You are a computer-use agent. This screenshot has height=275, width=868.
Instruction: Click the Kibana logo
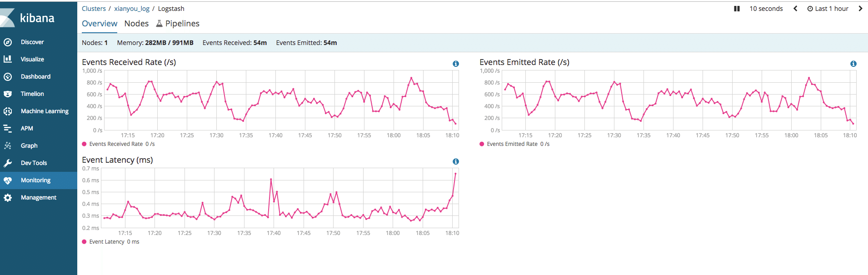tap(28, 18)
